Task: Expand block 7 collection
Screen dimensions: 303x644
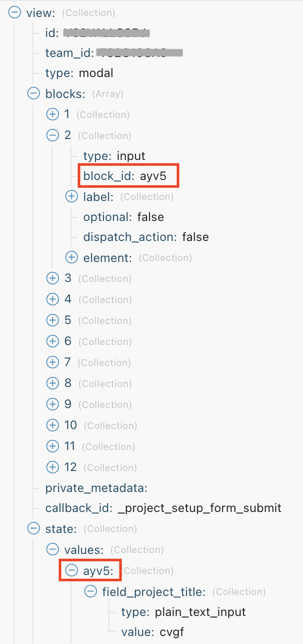Action: pos(52,362)
